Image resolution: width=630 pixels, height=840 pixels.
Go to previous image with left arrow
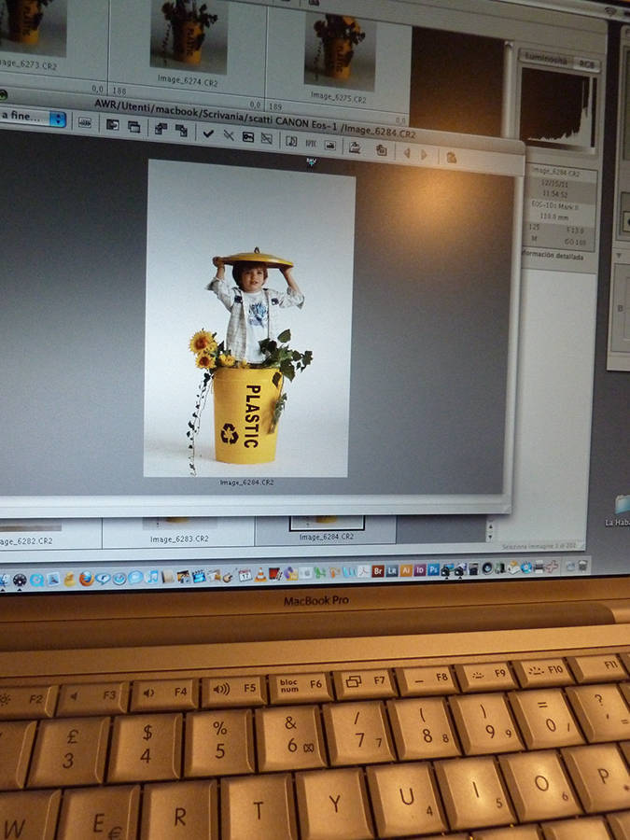point(406,153)
